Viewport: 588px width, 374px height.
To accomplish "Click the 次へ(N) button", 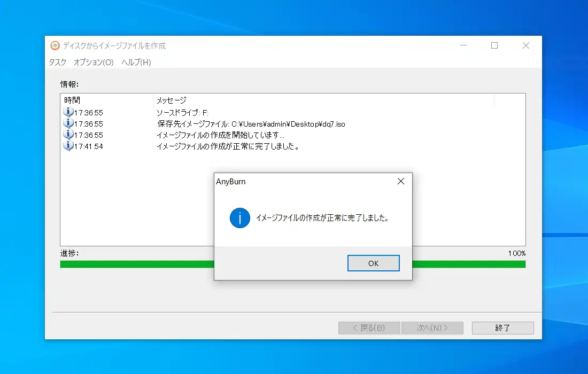I will (432, 328).
